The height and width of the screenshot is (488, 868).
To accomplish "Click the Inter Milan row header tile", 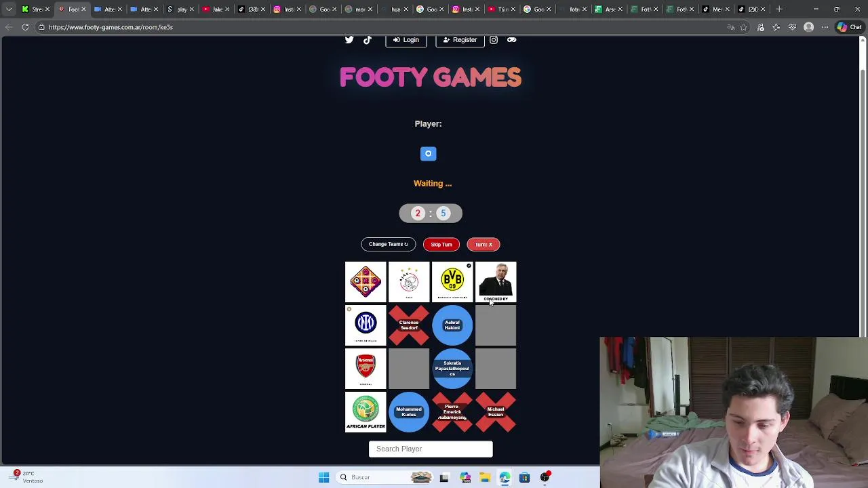I will tap(366, 325).
